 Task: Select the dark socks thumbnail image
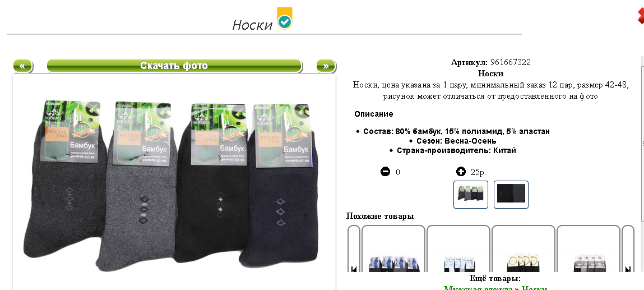511,195
